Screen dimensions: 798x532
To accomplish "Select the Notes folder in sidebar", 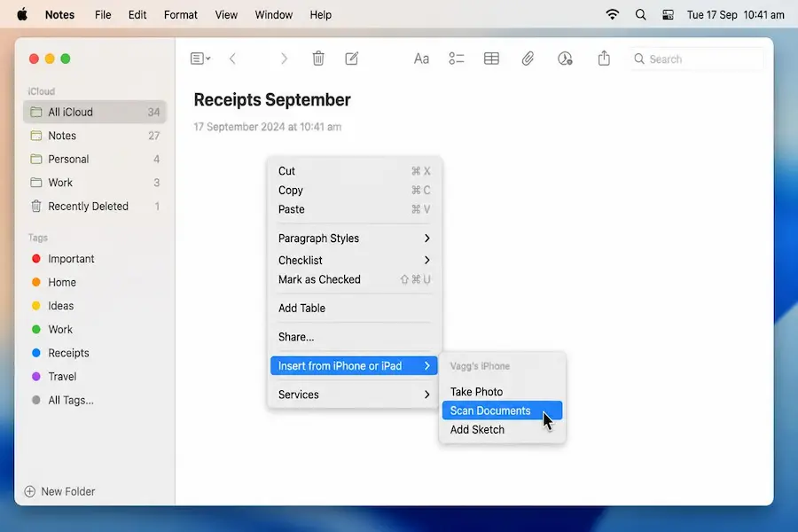I will click(95, 136).
